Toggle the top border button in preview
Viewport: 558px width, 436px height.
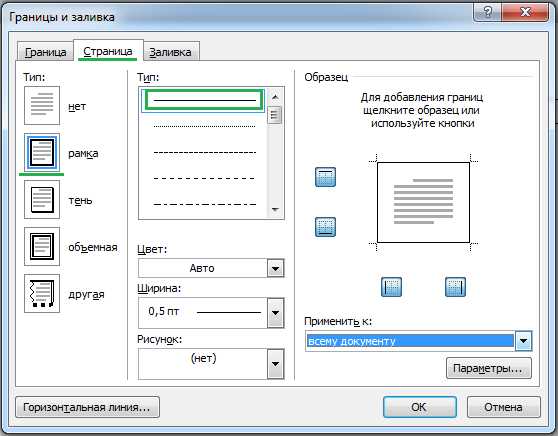coord(325,177)
